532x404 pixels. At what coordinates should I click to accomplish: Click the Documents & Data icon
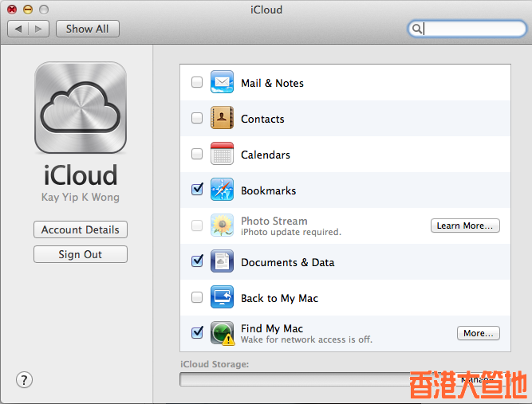(222, 261)
